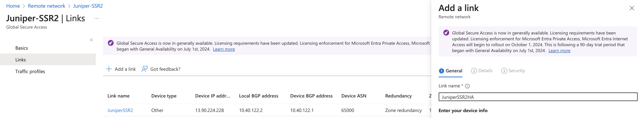Switch to the Details step tab
Screen dimensions: 644x118
pos(482,71)
